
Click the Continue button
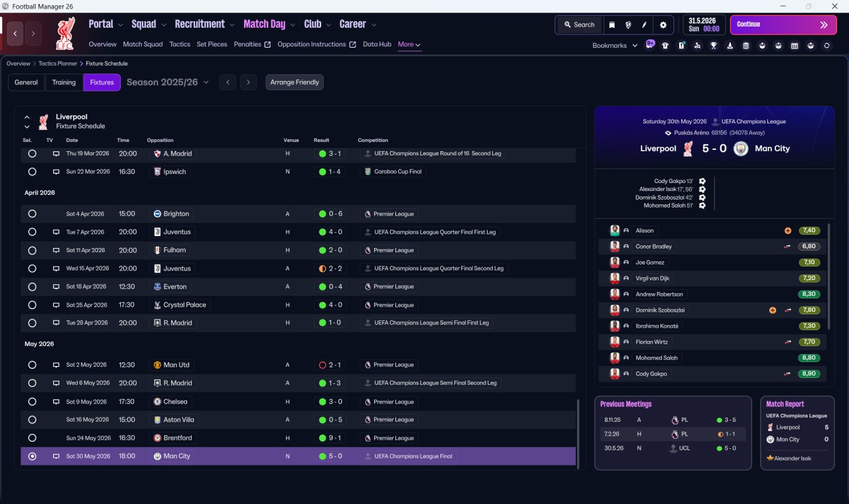tap(783, 25)
